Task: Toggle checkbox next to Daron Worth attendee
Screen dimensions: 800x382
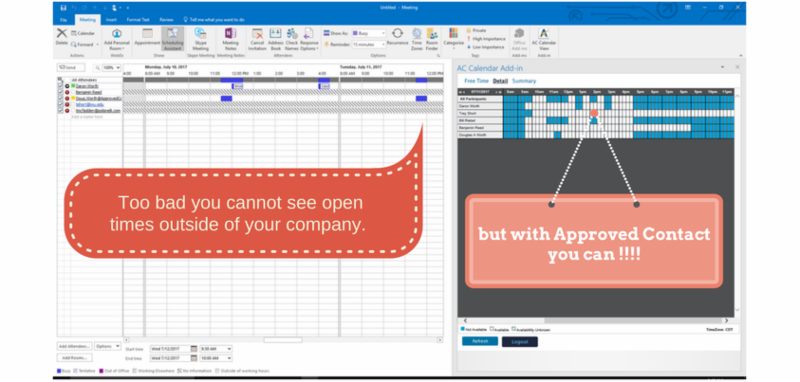Action: click(x=60, y=86)
